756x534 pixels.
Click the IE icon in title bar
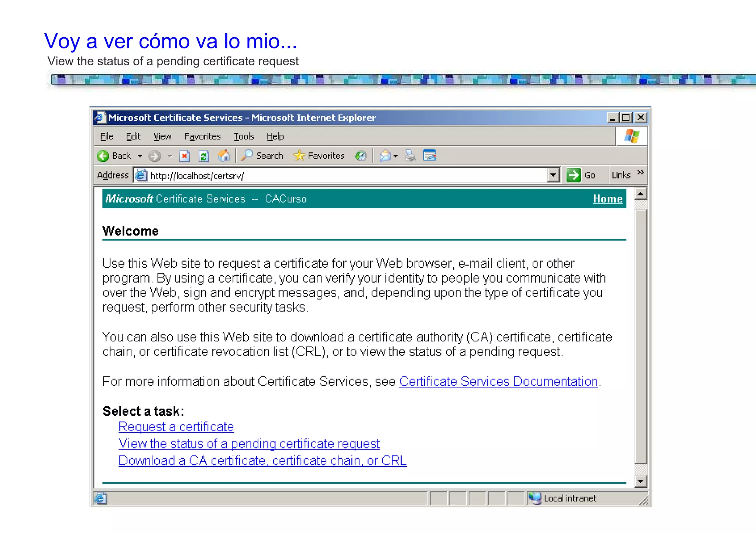click(100, 118)
